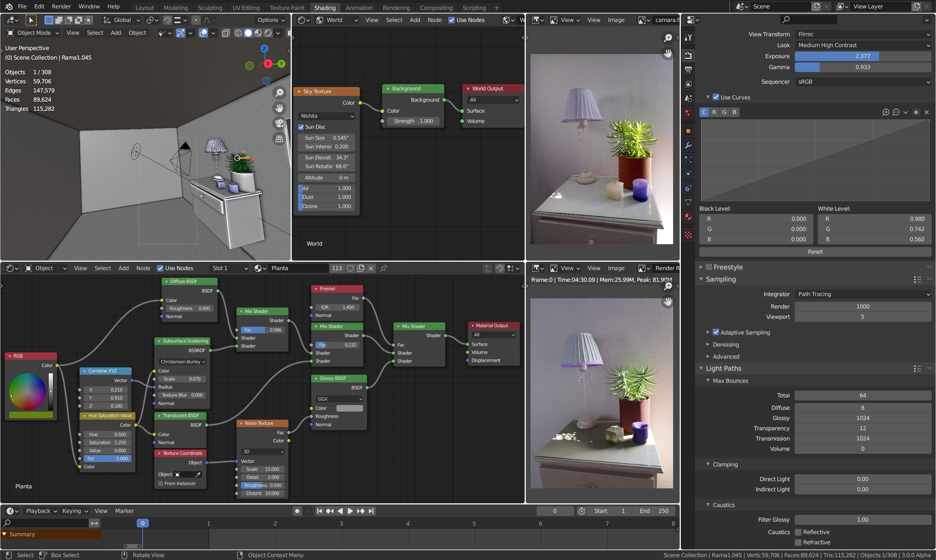The image size is (936, 560).
Task: Click the Freestyle section icon toggle
Action: click(709, 267)
